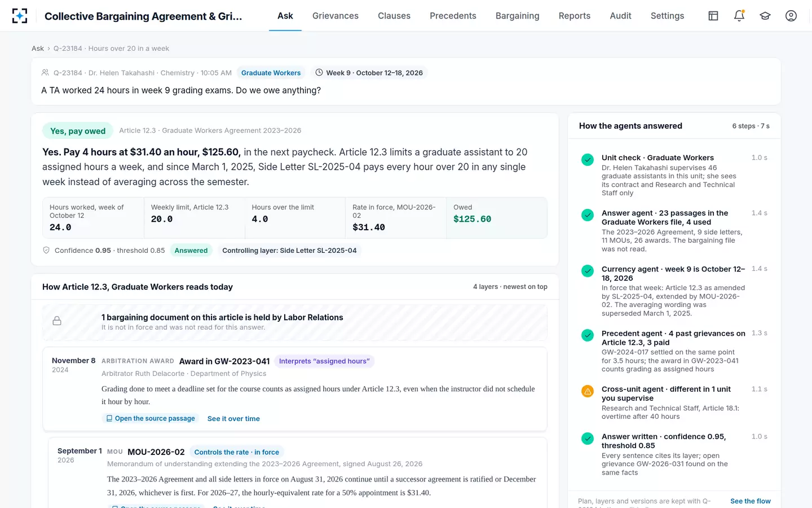Image resolution: width=812 pixels, height=508 pixels.
Task: Click the Ask breadcrumb link
Action: pos(38,49)
